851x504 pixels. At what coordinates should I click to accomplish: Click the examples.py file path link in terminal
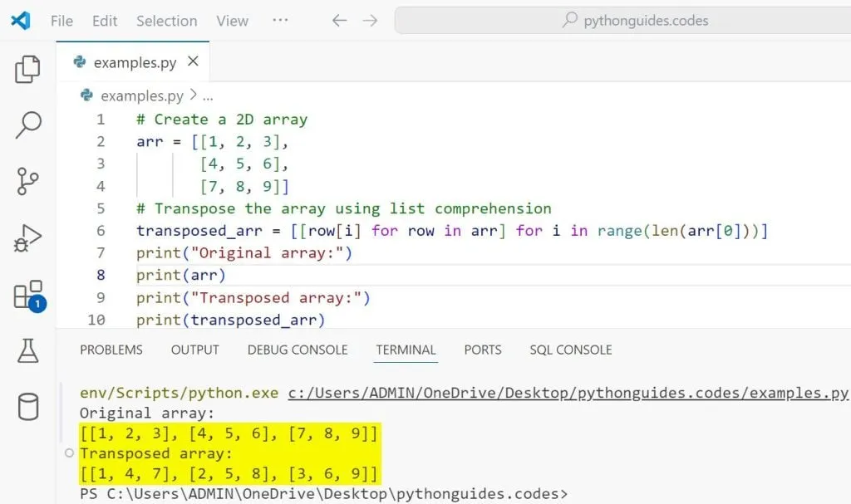568,393
